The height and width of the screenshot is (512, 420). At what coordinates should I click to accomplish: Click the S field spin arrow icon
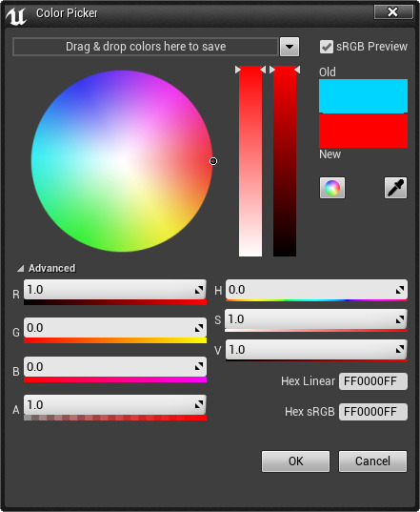400,319
